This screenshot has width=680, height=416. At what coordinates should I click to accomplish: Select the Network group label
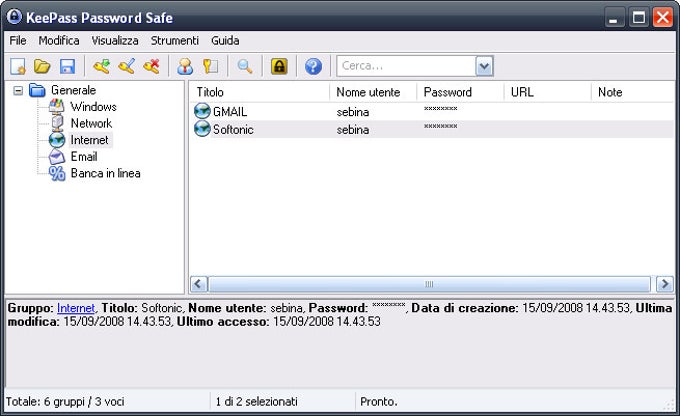coord(91,123)
